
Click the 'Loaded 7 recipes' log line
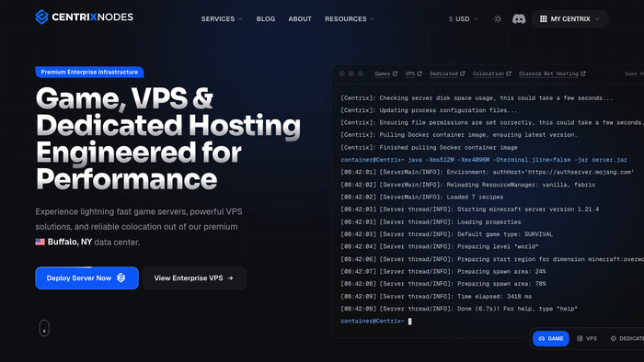point(421,198)
